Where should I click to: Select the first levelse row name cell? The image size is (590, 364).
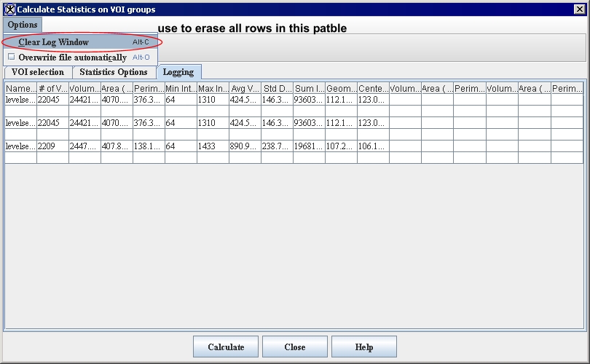click(21, 100)
